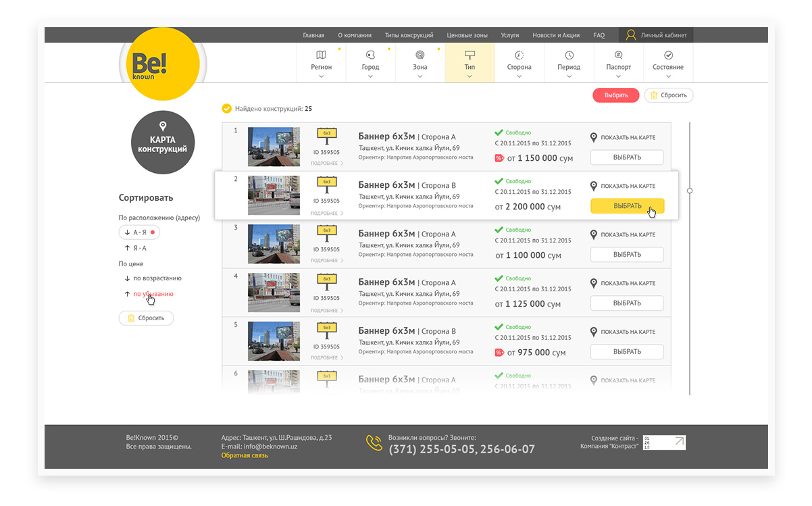Viewport: 812px width, 506px height.
Task: Select sort by address А - Я
Action: 139,232
